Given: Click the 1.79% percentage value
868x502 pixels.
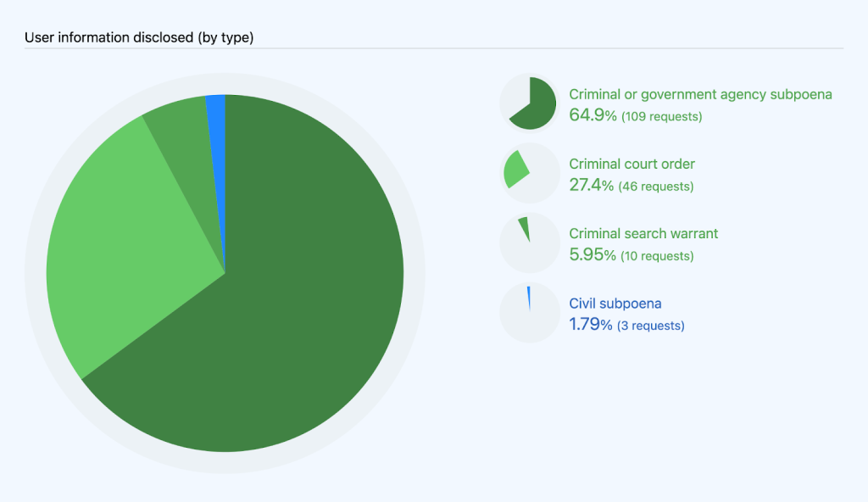Looking at the screenshot, I should click(x=591, y=325).
